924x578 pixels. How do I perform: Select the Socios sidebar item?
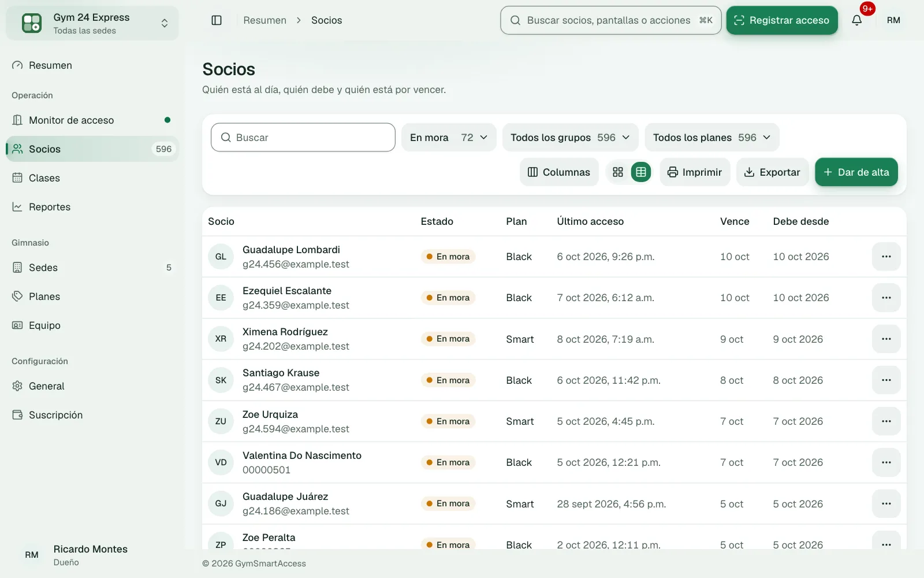point(92,149)
